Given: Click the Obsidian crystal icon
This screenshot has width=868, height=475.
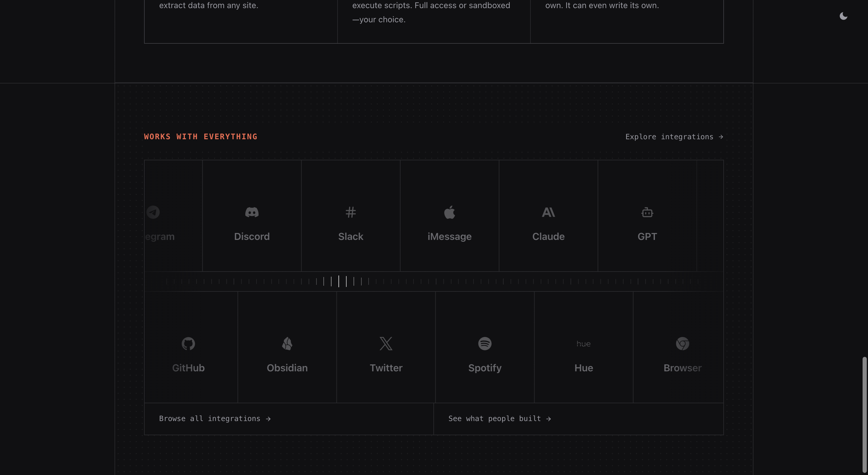Looking at the screenshot, I should tap(287, 344).
